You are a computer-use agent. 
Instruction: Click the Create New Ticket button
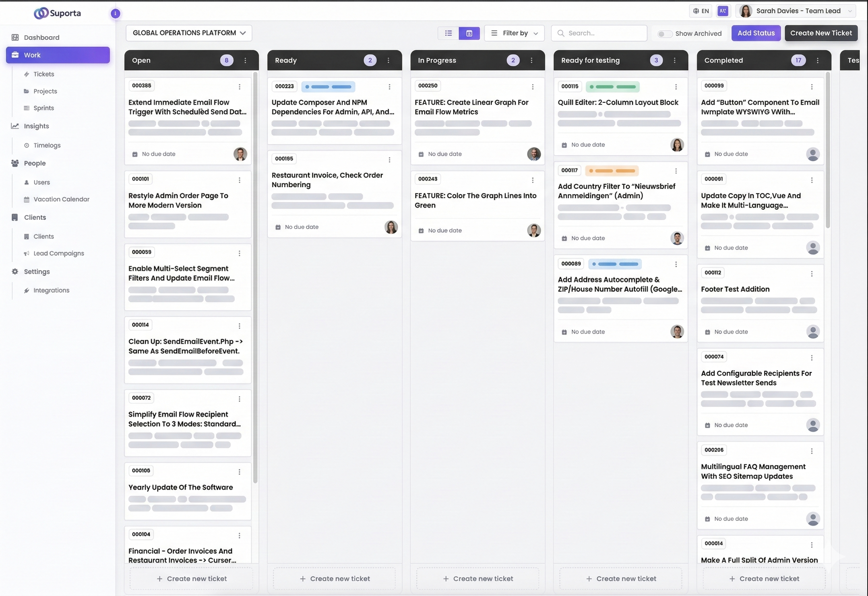(x=821, y=33)
